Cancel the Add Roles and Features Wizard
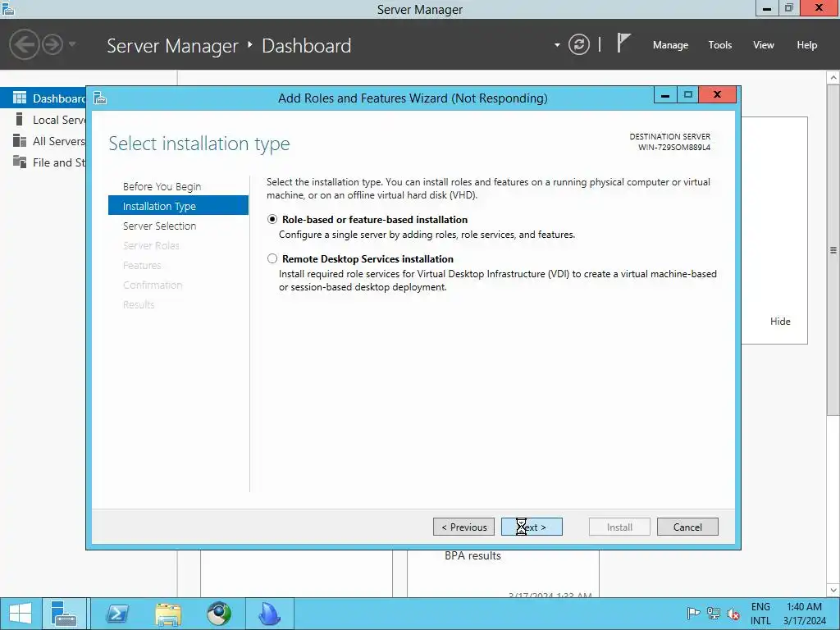This screenshot has width=840, height=630. [x=688, y=527]
